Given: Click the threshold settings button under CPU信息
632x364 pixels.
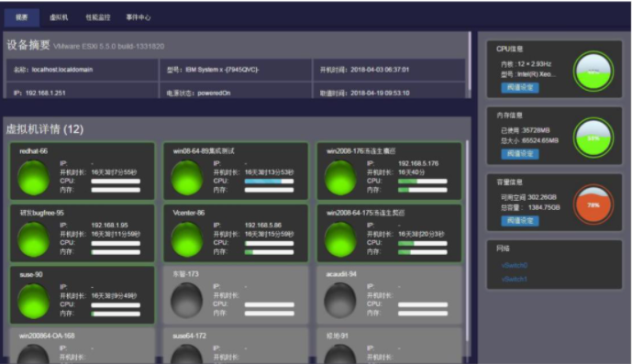Looking at the screenshot, I should [x=520, y=87].
